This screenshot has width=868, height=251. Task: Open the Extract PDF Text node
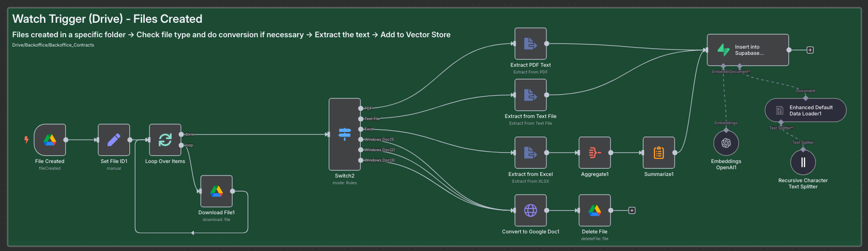530,43
